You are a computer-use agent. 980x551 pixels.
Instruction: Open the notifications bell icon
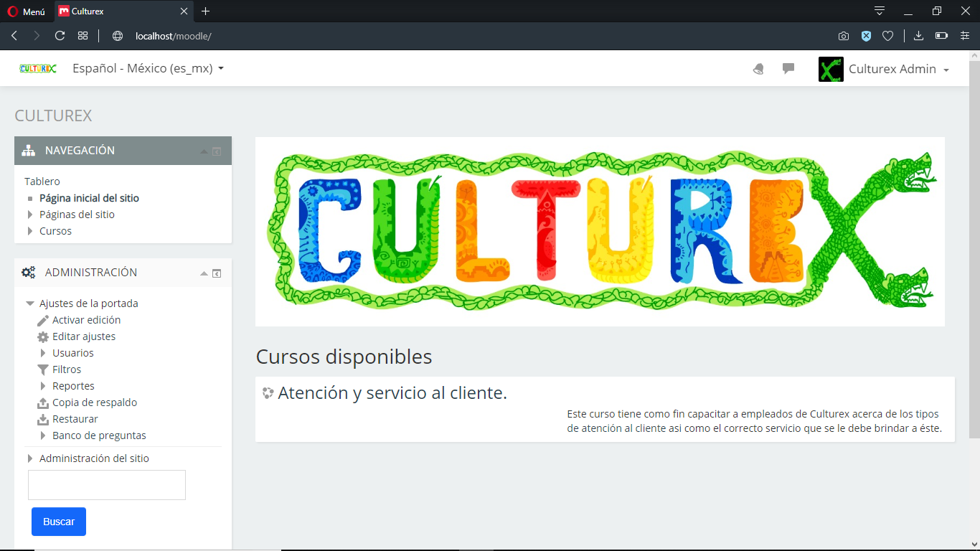point(758,69)
